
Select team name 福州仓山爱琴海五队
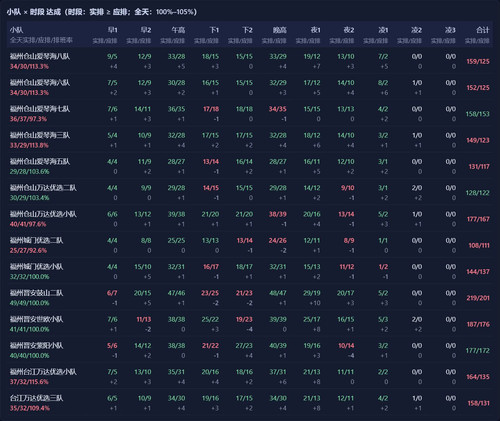point(40,161)
